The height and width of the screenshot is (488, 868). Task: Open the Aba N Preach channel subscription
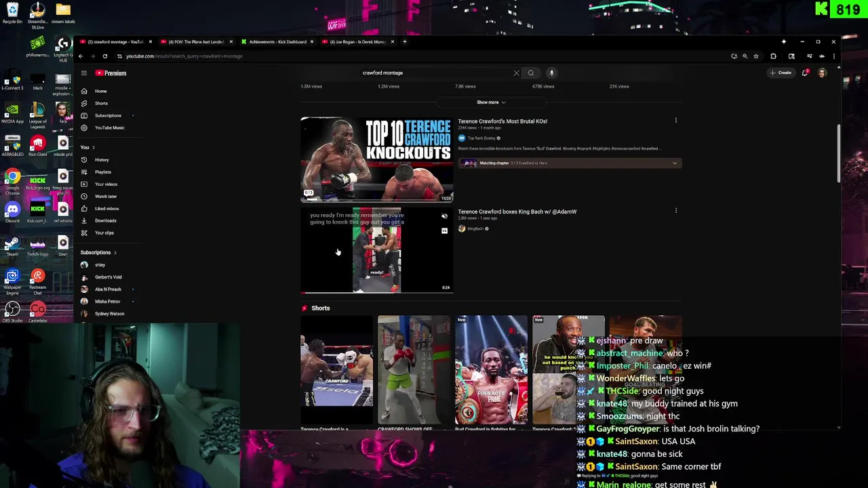[107, 289]
